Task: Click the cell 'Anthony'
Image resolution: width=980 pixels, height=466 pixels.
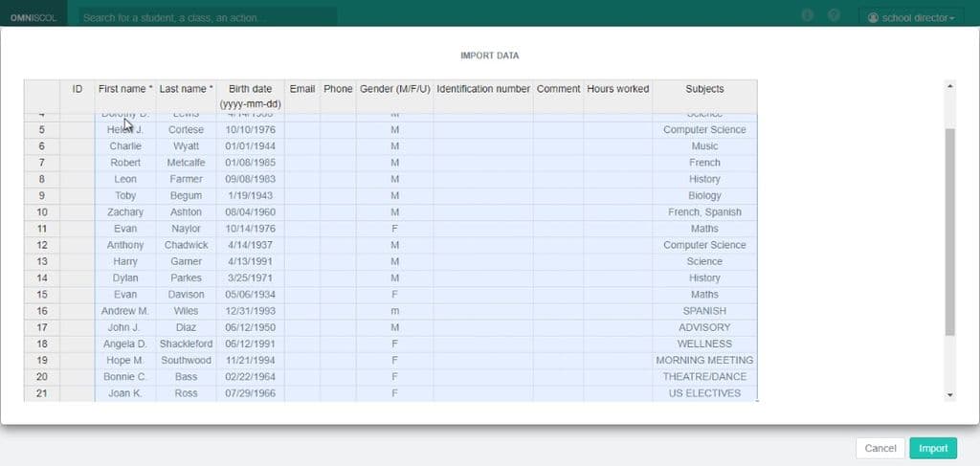Action: [125, 245]
